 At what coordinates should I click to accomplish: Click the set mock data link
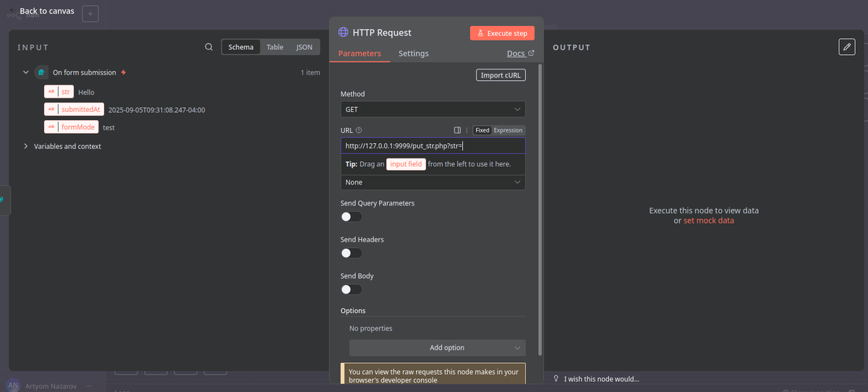[709, 221]
